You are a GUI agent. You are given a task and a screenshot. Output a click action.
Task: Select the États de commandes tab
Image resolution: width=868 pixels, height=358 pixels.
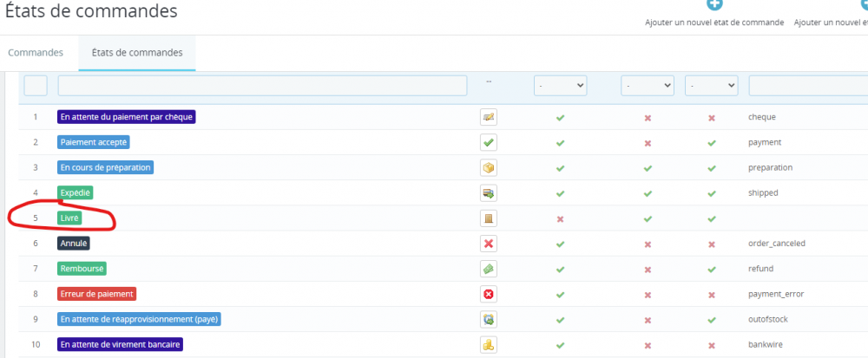pyautogui.click(x=137, y=53)
